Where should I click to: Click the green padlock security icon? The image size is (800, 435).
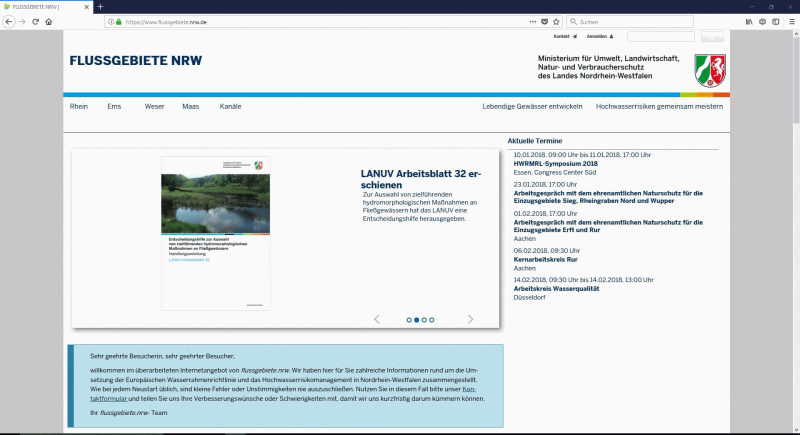coord(119,22)
